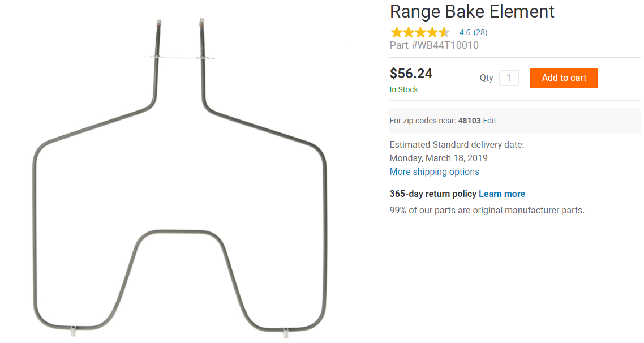Open More shipping options link
Viewport: 644px width, 343px height.
(x=434, y=172)
